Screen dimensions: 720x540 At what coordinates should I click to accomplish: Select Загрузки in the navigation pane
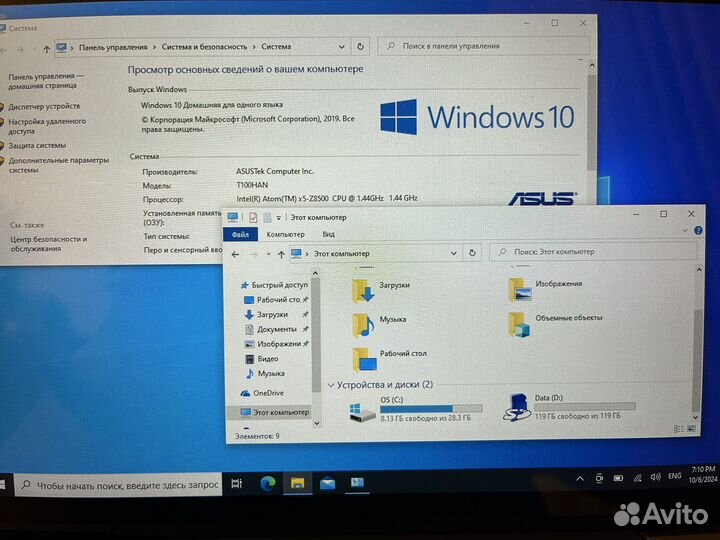pos(275,315)
